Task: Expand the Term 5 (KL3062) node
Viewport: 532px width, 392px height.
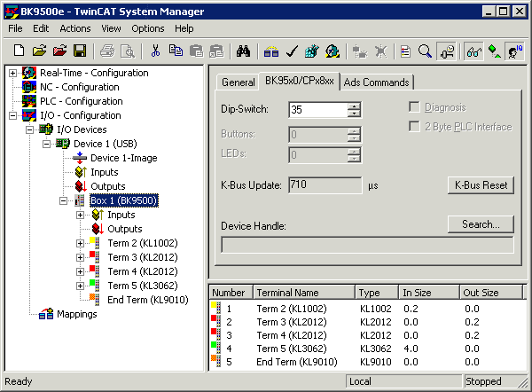Action: (81, 286)
